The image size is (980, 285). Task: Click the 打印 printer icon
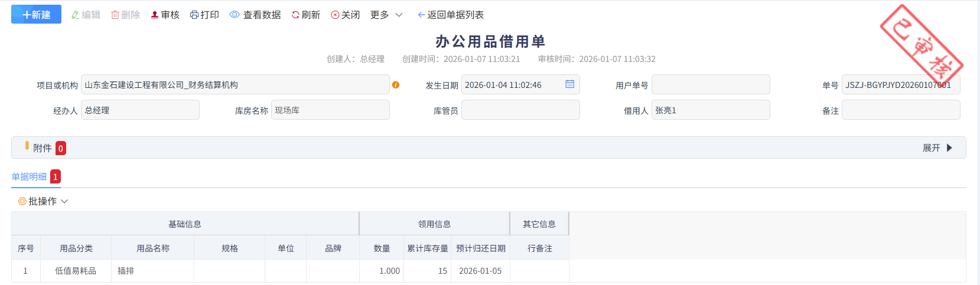[x=194, y=15]
